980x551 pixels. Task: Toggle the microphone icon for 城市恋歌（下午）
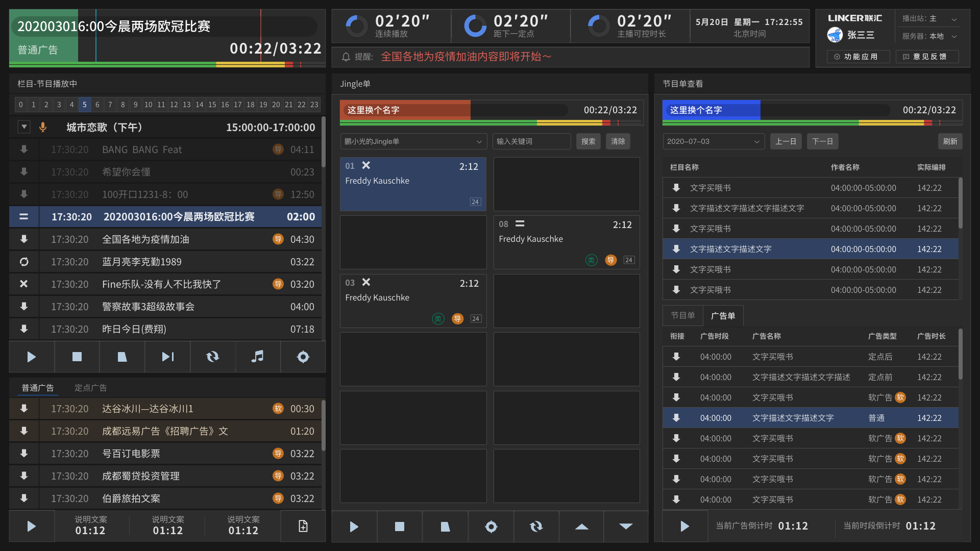point(43,127)
